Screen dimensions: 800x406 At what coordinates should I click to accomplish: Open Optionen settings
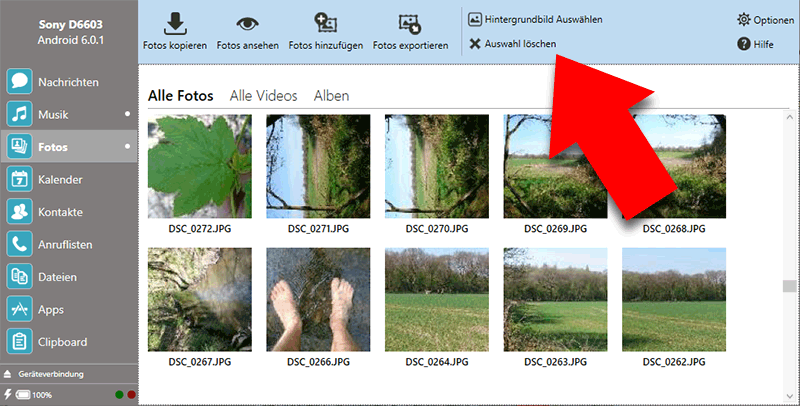click(765, 20)
